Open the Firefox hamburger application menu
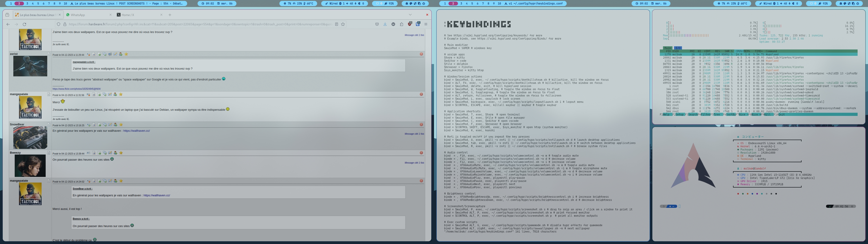 (426, 24)
